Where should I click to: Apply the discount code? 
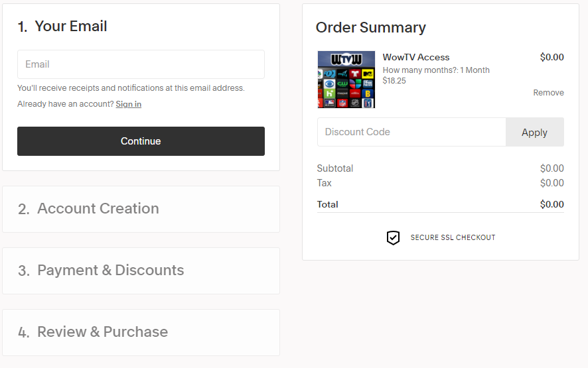(534, 132)
